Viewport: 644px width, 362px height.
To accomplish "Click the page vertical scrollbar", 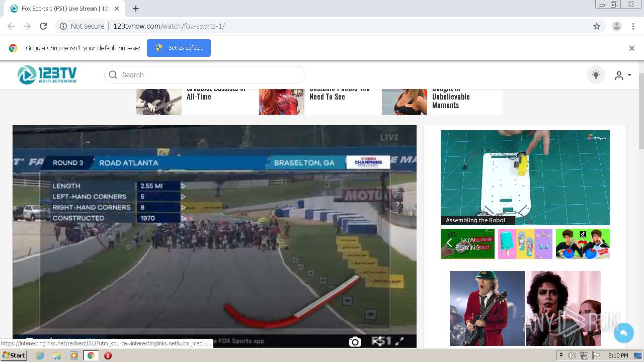I will coord(640,111).
